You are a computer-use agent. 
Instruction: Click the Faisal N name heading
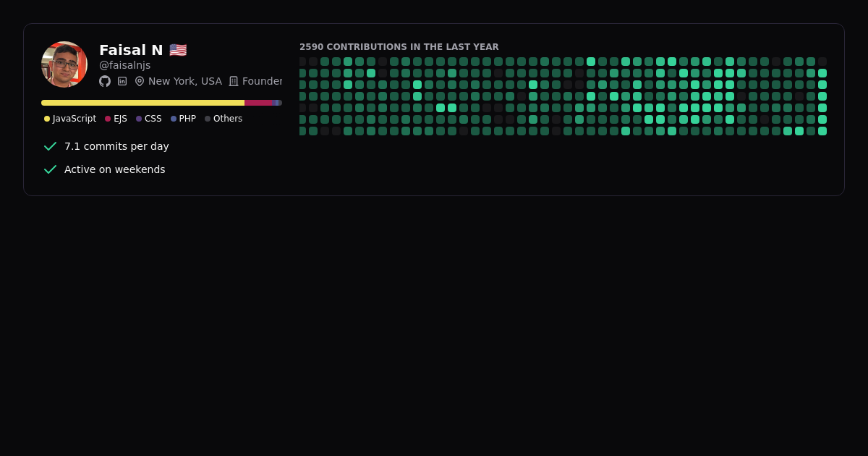131,50
